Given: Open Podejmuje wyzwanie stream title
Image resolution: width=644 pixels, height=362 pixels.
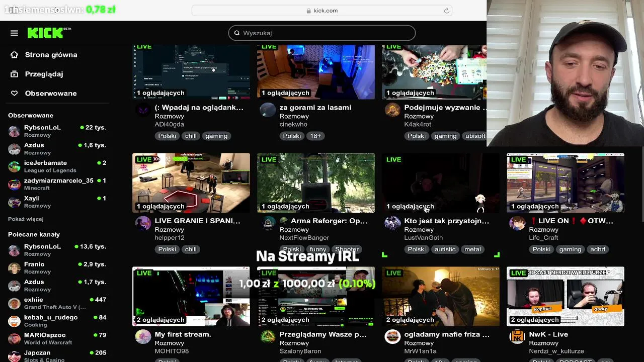Looking at the screenshot, I should pyautogui.click(x=445, y=108).
